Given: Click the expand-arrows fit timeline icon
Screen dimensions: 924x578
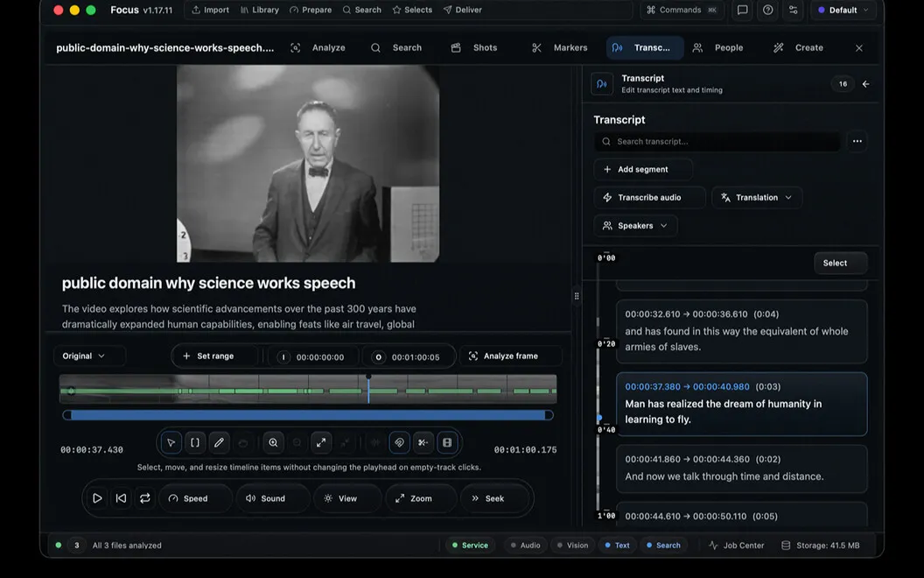Looking at the screenshot, I should [x=321, y=442].
